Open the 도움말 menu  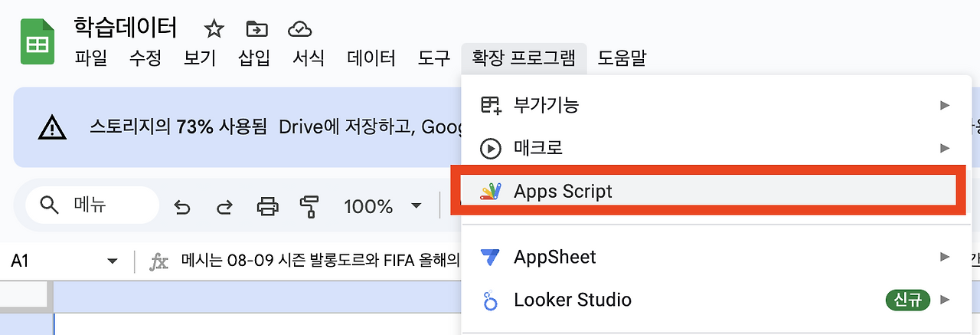(622, 58)
